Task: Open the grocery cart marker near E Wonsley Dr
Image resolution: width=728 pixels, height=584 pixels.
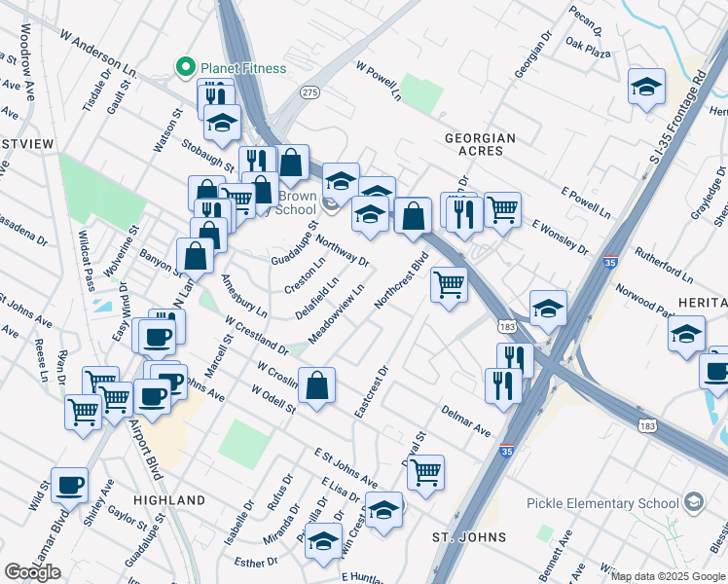Action: 502,208
